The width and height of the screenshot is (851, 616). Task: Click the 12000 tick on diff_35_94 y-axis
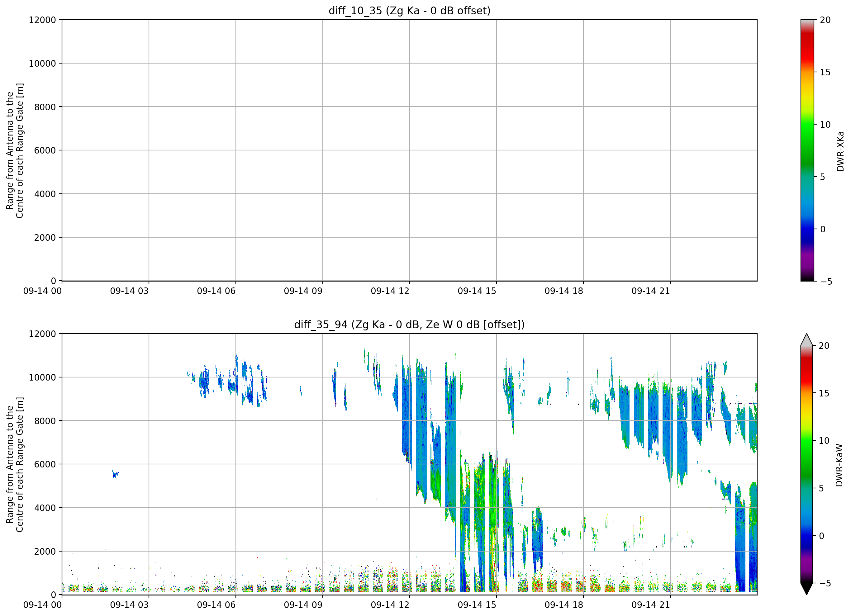click(x=42, y=334)
